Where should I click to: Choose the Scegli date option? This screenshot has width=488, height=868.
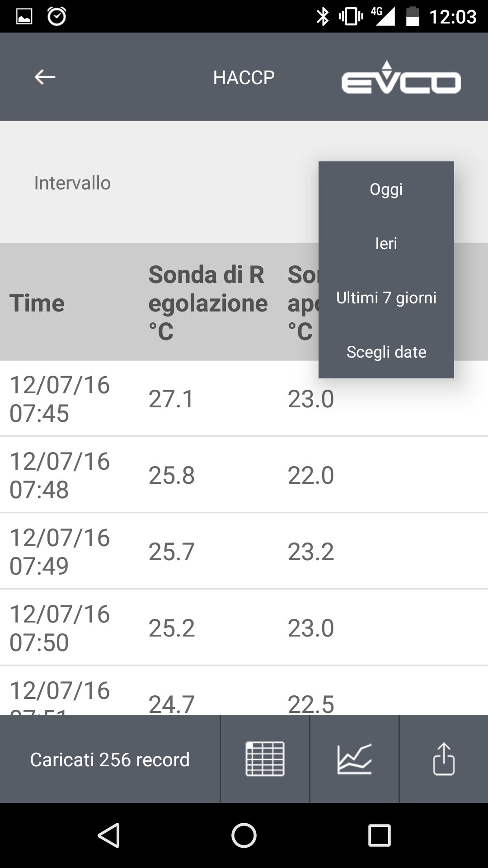386,352
